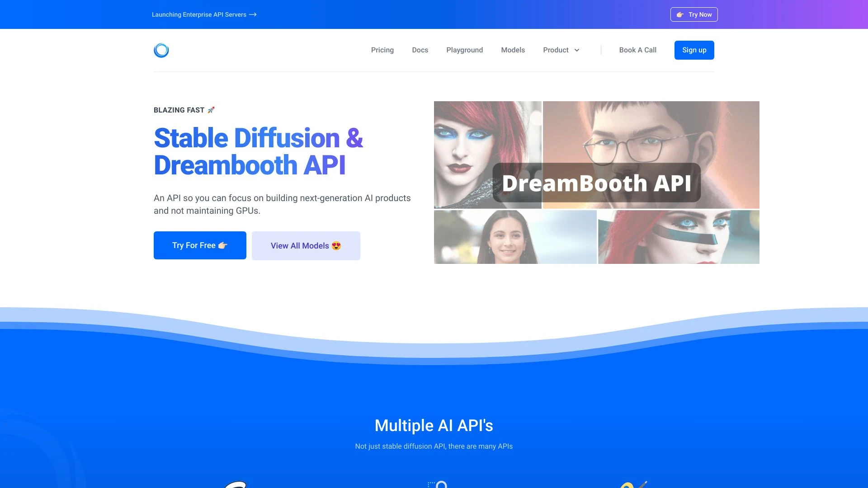
Task: Click the DreamBooth API overlay text on image
Action: coord(596,183)
